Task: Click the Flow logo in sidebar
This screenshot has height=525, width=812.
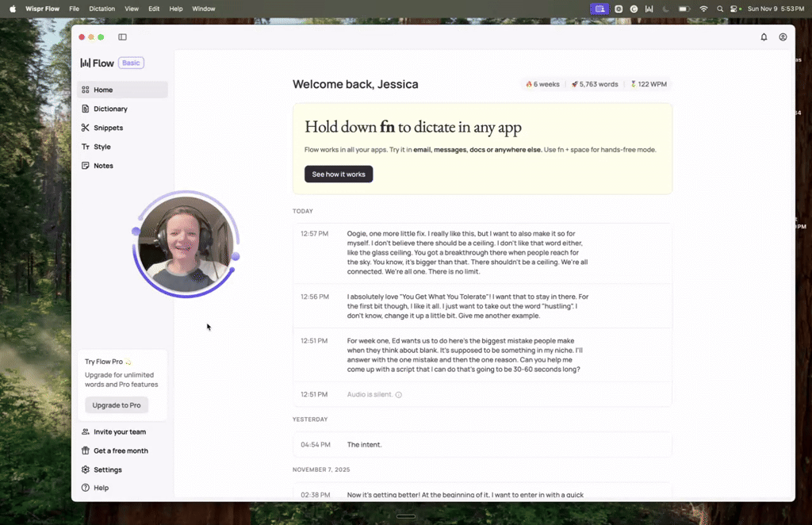Action: tap(97, 63)
